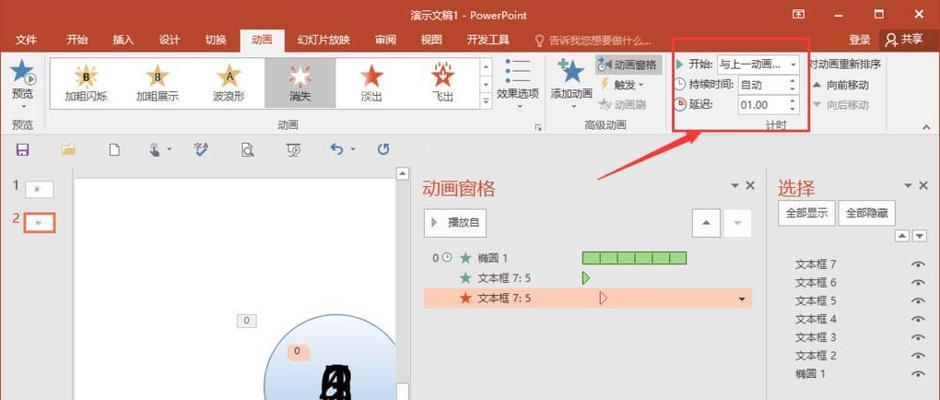Image resolution: width=940 pixels, height=400 pixels.
Task: Apply the 淡出 fade-out animation
Action: 372,83
